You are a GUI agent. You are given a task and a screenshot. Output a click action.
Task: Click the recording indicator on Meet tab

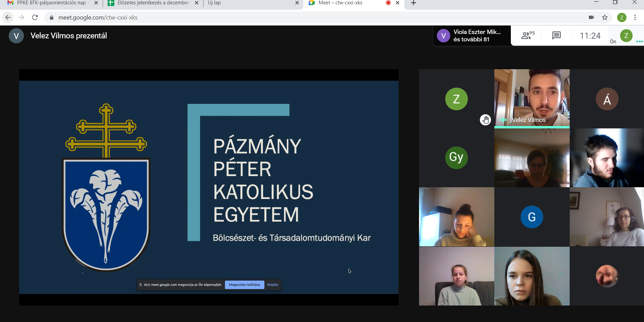388,3
